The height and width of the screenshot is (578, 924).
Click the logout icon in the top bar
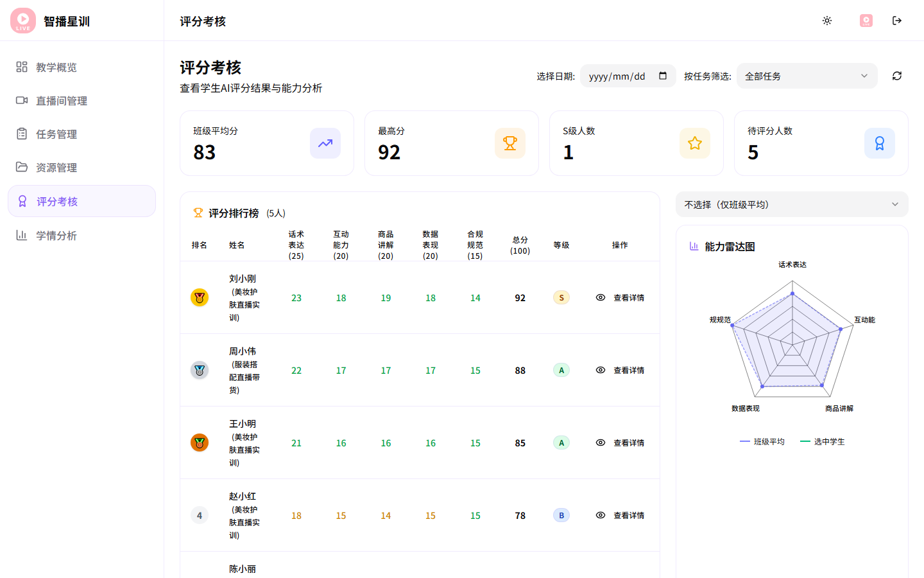[897, 20]
